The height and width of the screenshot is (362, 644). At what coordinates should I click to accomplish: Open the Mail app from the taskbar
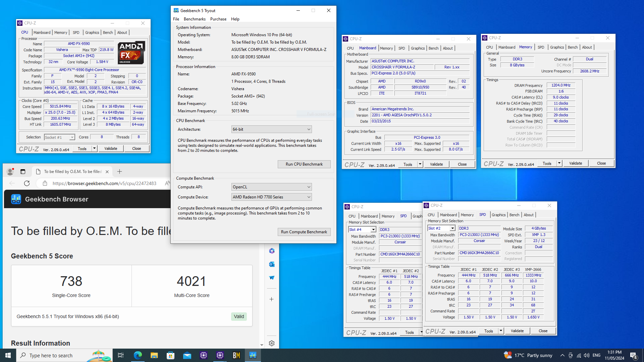pos(187,355)
